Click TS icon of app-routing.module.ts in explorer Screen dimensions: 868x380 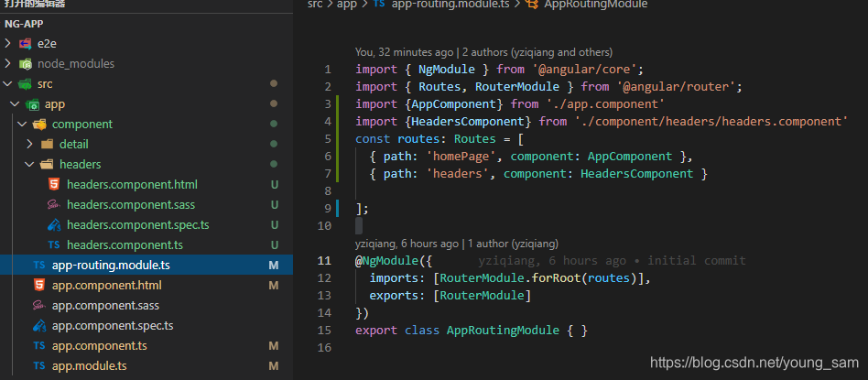[x=38, y=265]
